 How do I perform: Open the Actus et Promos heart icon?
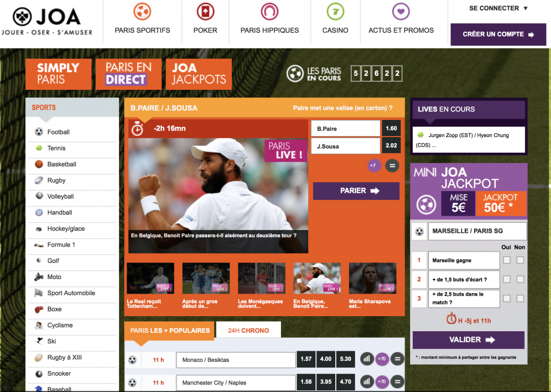pos(401,12)
